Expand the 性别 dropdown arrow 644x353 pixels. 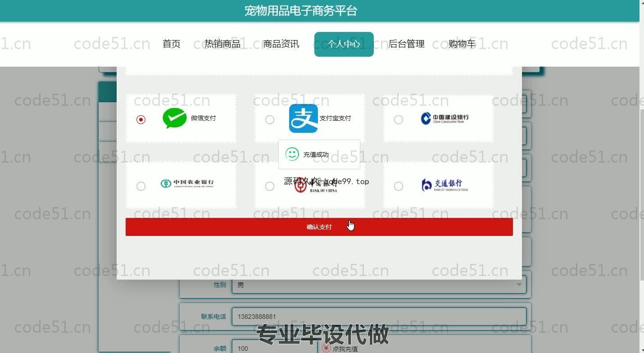[x=519, y=285]
